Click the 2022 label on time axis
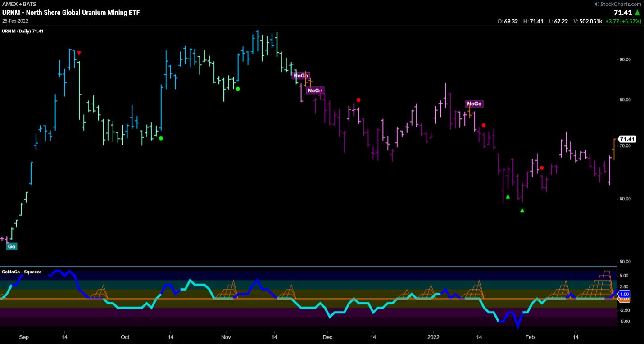This screenshot has height=345, width=644. (x=433, y=337)
